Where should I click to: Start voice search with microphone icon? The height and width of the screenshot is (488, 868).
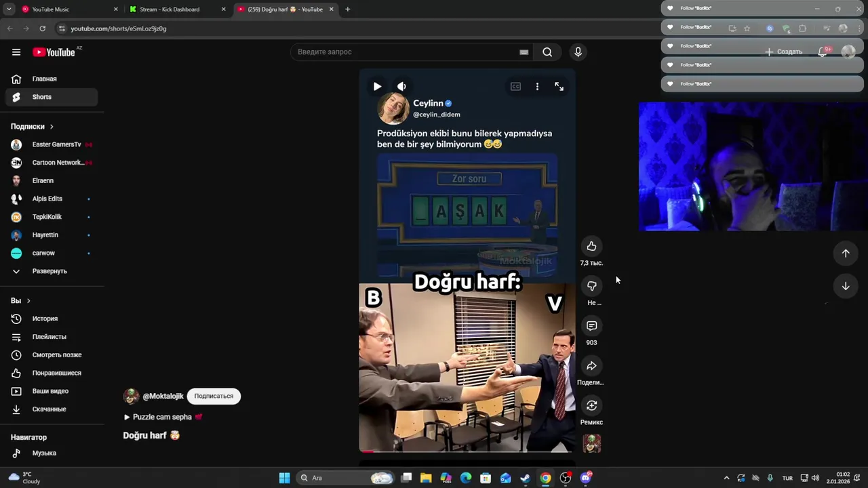coord(578,52)
